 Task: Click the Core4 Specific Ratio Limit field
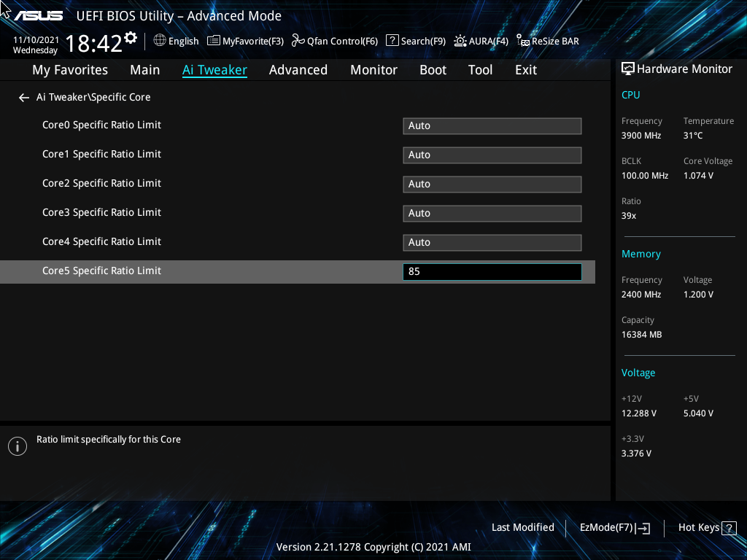coord(492,242)
